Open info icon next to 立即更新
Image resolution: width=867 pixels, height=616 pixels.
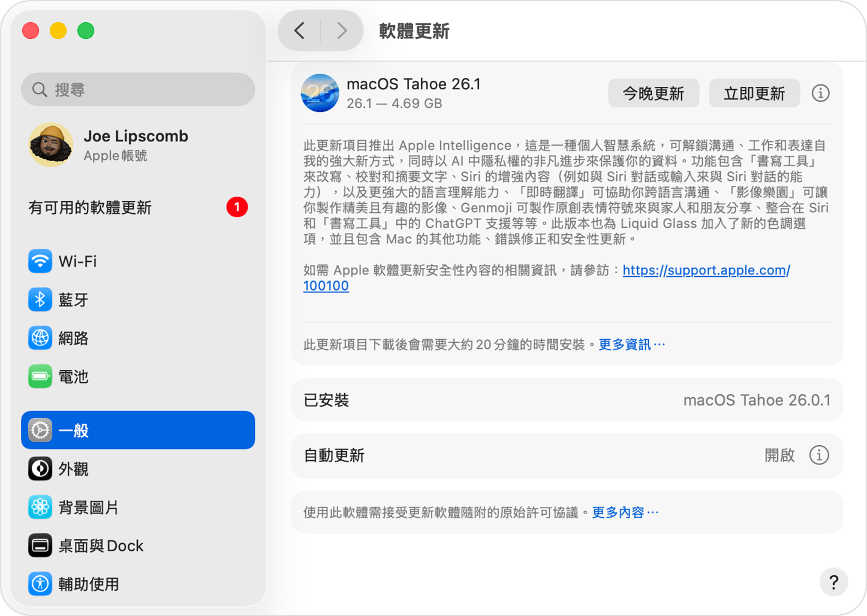(x=820, y=93)
